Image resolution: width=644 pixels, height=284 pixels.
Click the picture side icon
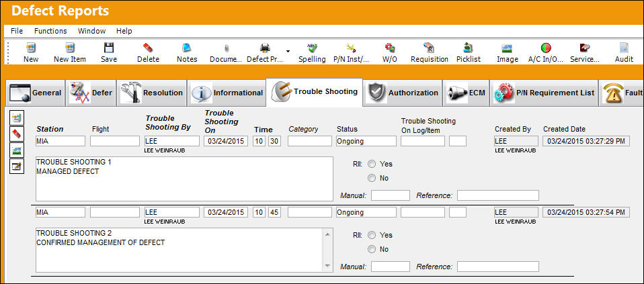17,150
